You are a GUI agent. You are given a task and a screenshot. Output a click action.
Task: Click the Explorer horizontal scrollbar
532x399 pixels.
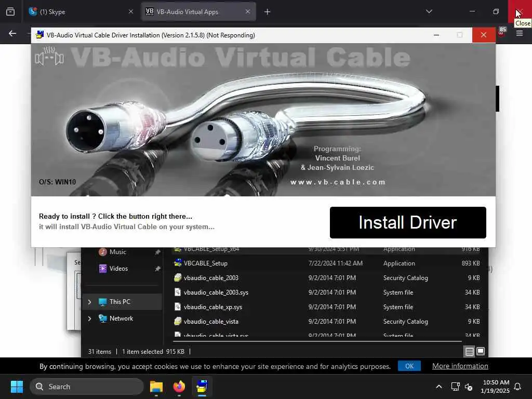(317, 341)
